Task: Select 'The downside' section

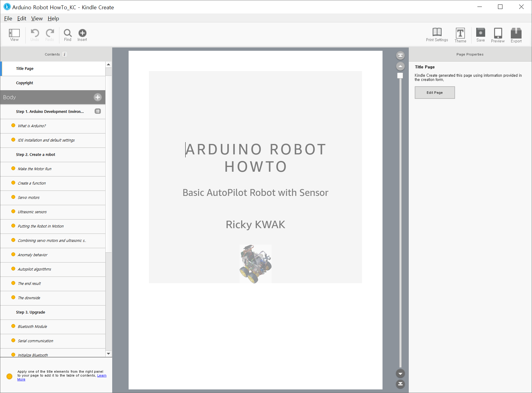Action: pyautogui.click(x=53, y=298)
